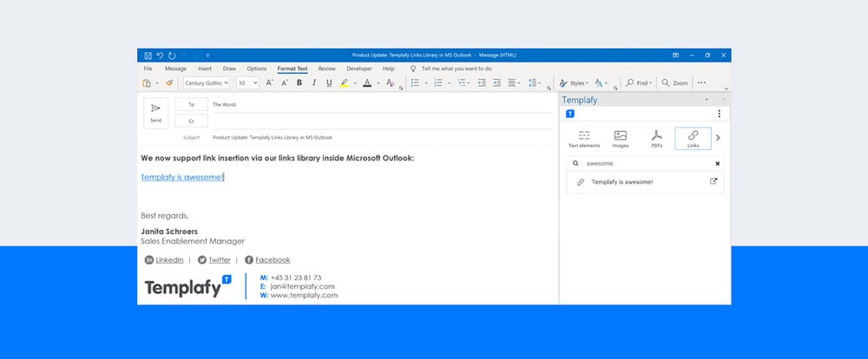Switch to the Review tab
Screen dimensions: 868x359
click(326, 69)
